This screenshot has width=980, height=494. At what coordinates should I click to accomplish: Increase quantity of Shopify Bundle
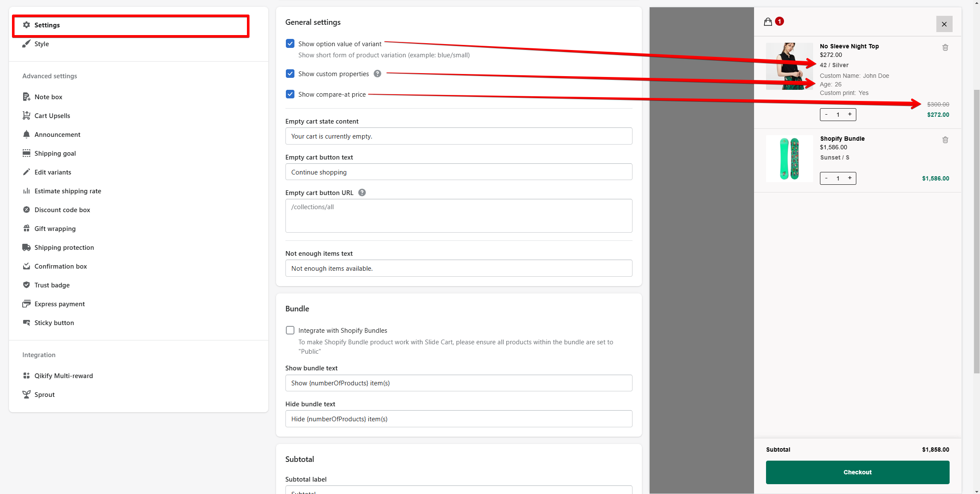[x=850, y=178]
